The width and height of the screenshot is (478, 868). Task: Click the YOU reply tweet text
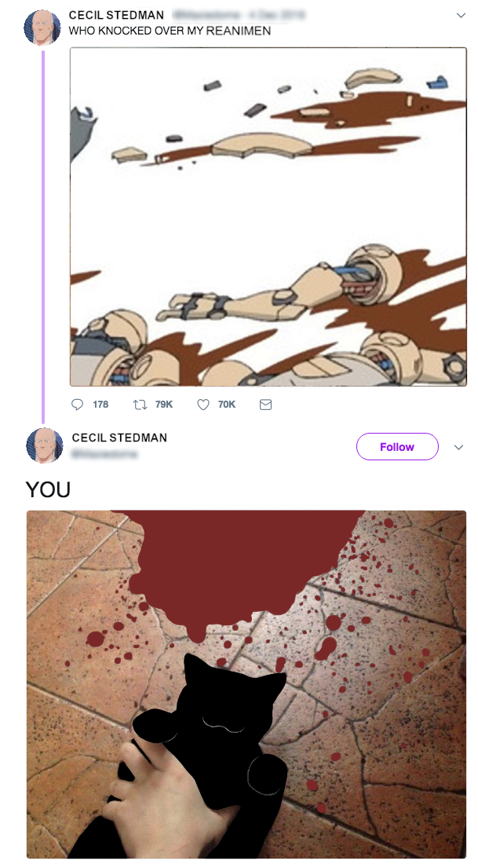point(48,489)
